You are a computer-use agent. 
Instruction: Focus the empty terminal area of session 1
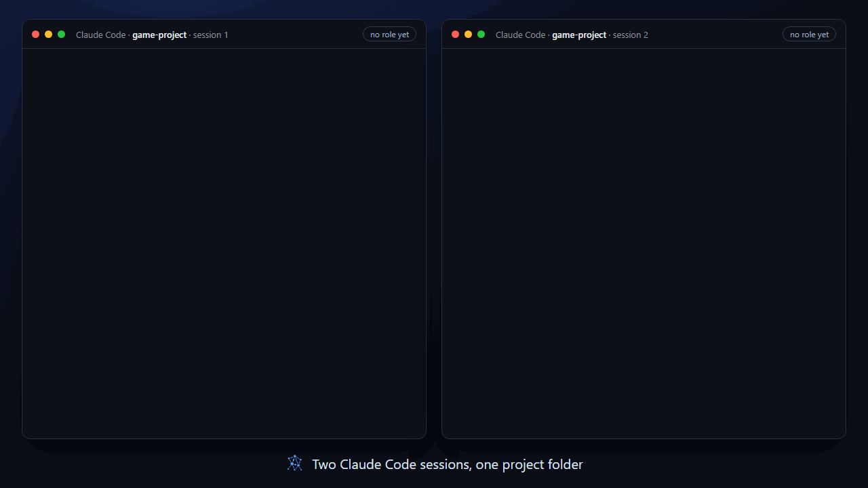[224, 243]
